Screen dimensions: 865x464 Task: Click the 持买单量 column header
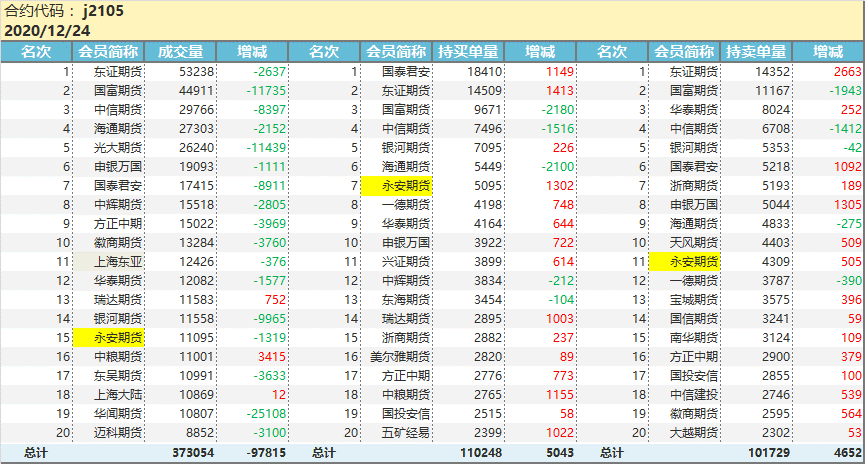pyautogui.click(x=468, y=52)
